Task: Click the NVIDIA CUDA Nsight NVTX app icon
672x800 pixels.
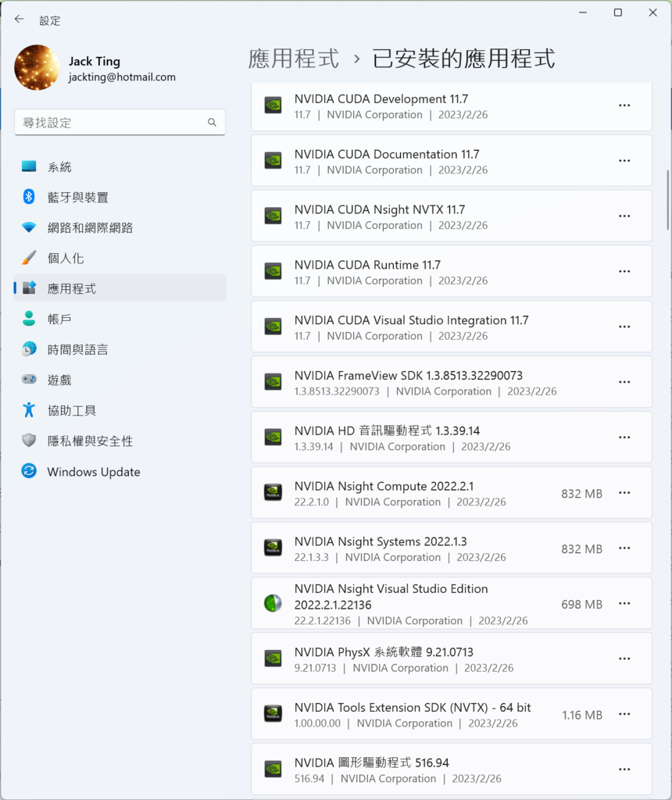Action: (273, 216)
